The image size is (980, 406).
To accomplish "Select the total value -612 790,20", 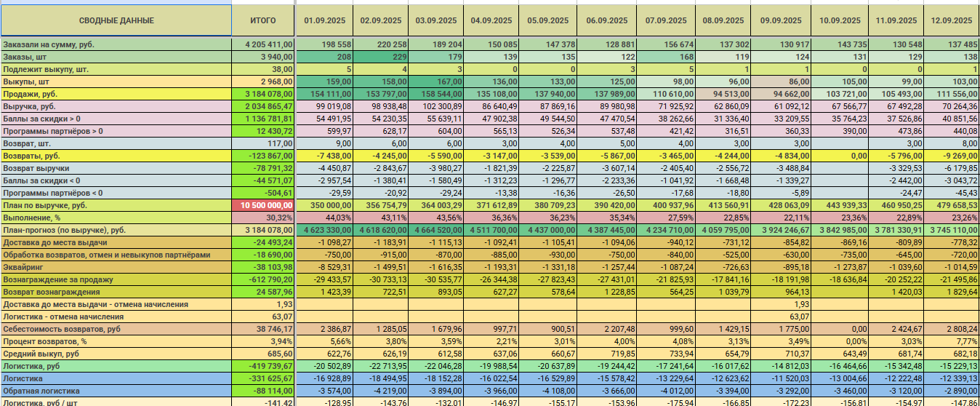I will 263,279.
